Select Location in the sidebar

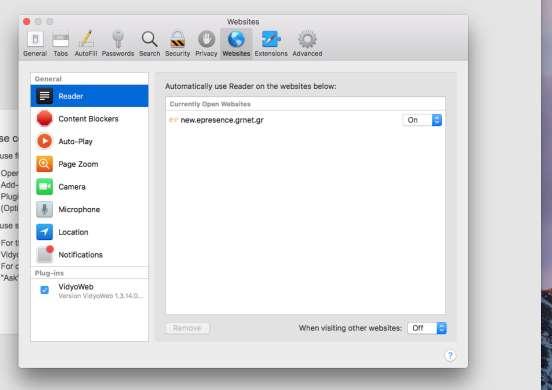point(89,232)
